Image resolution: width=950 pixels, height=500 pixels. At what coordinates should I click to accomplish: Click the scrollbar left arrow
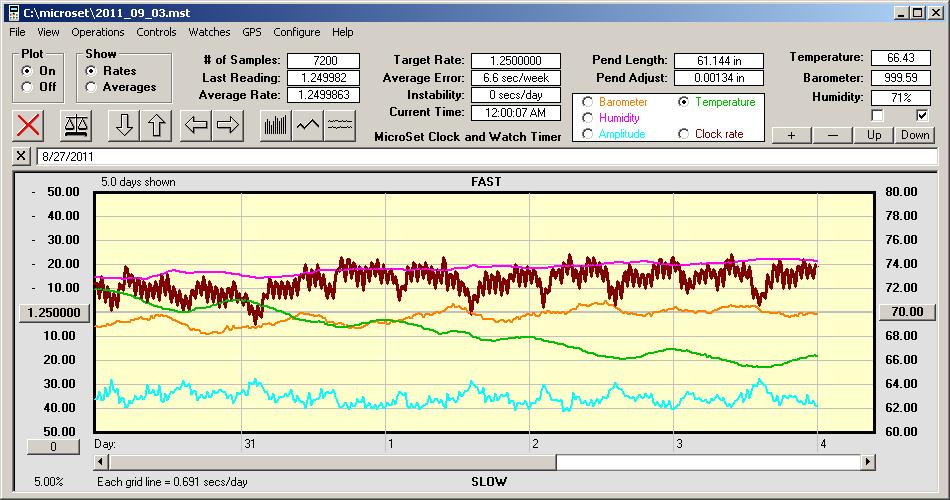[101, 462]
